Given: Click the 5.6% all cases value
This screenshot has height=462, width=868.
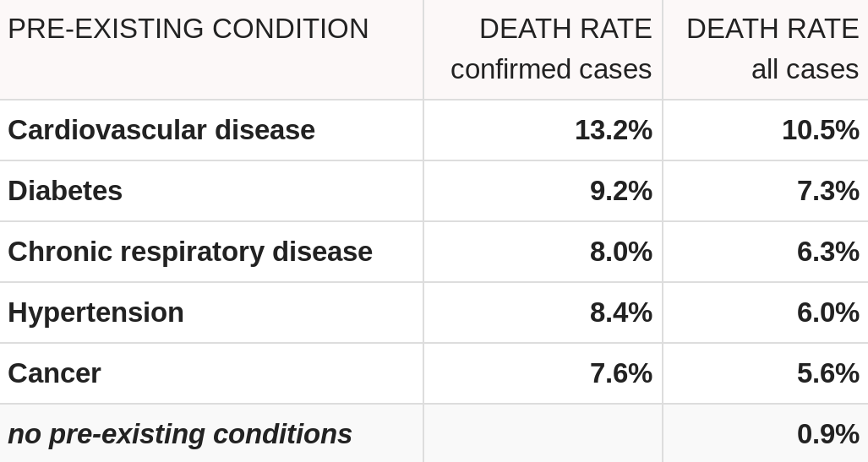Looking at the screenshot, I should click(x=827, y=373).
